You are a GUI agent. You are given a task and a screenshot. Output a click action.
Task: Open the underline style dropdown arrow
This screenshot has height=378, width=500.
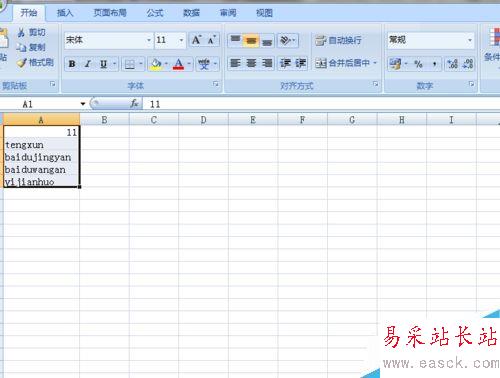[x=114, y=64]
